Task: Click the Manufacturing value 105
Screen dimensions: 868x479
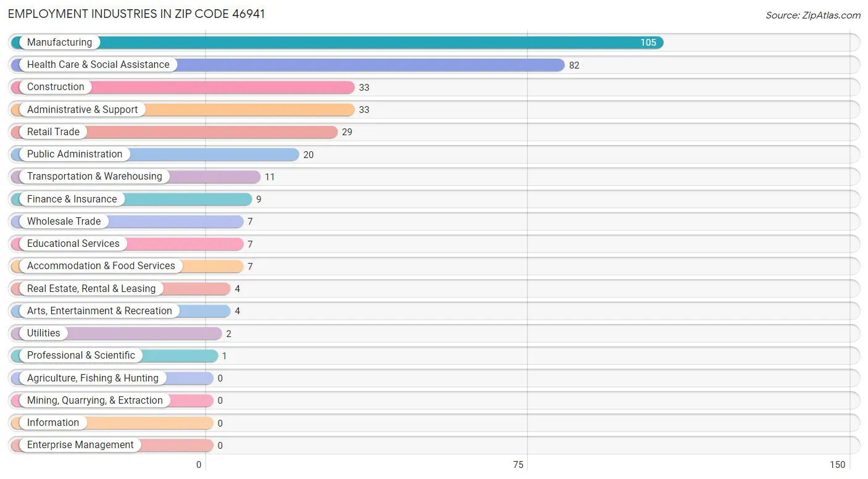Action: tap(648, 43)
